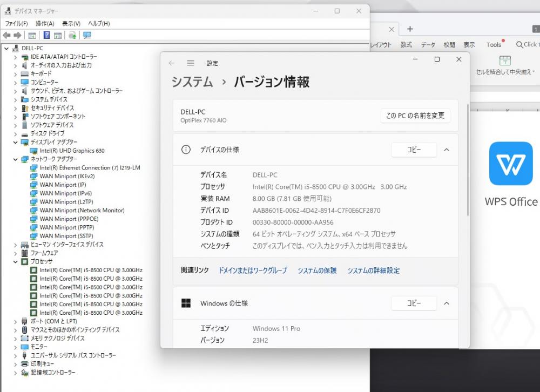Select WAN Miniport (SSTP) device
Image resolution: width=540 pixels, height=392 pixels.
66,236
